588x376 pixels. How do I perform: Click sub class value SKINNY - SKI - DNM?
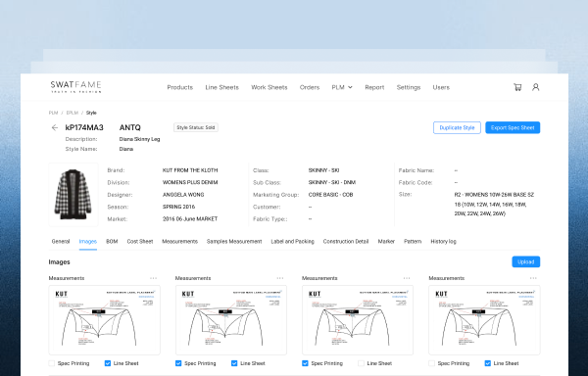[x=332, y=183]
